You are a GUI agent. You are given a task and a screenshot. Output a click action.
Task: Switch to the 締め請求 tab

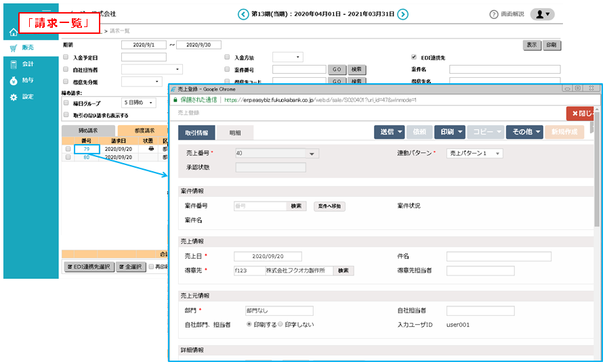pyautogui.click(x=88, y=131)
